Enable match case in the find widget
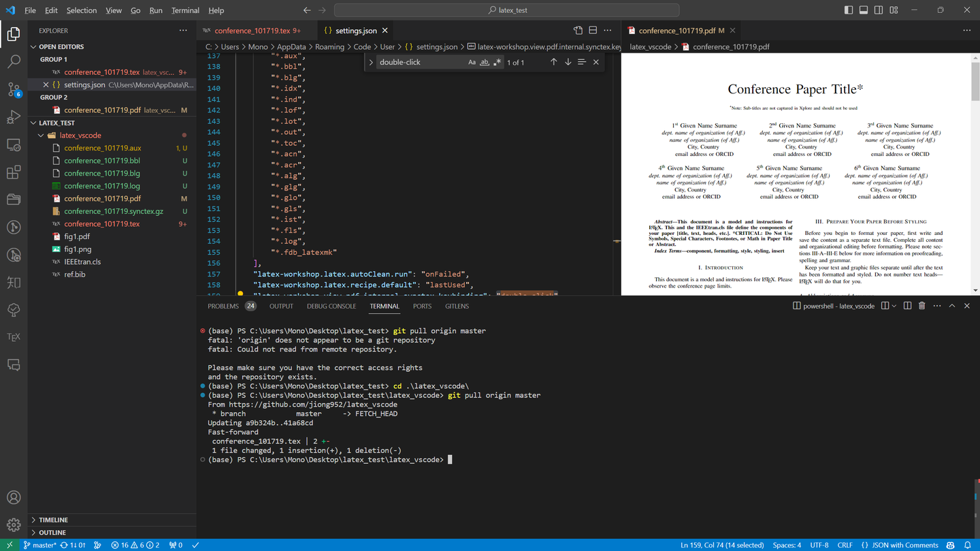 (x=472, y=61)
